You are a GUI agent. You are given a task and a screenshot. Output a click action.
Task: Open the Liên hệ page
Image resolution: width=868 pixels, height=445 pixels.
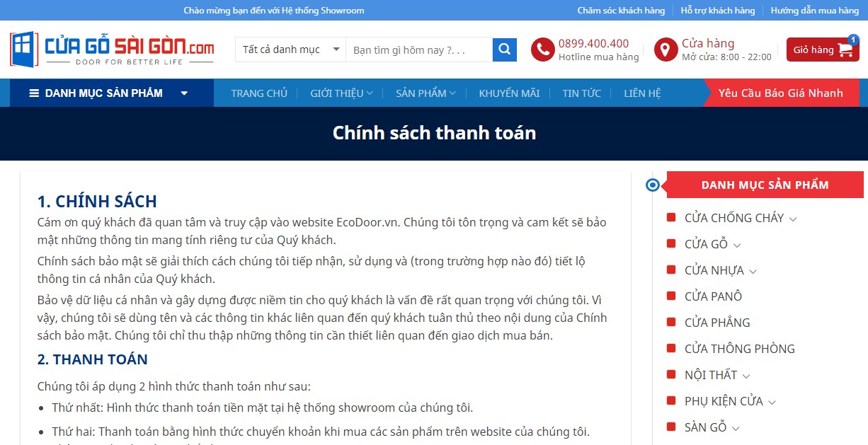tap(642, 93)
